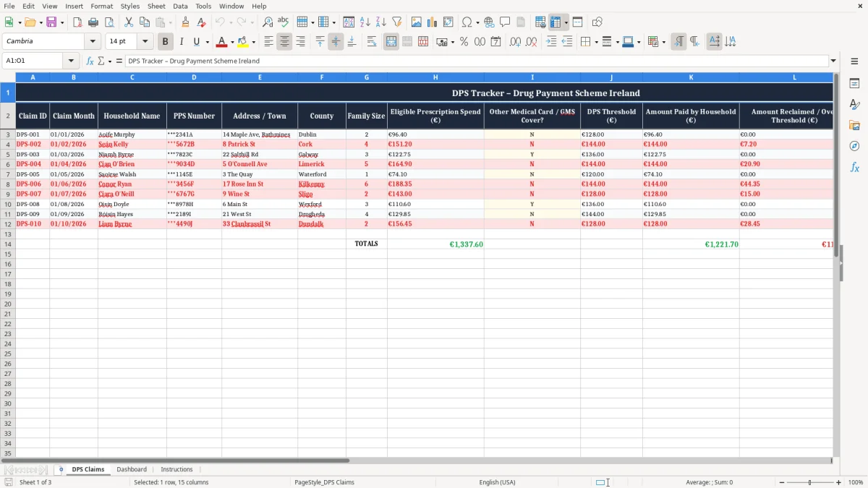Image resolution: width=868 pixels, height=488 pixels.
Task: Open the Sort dialog
Action: coord(349,22)
